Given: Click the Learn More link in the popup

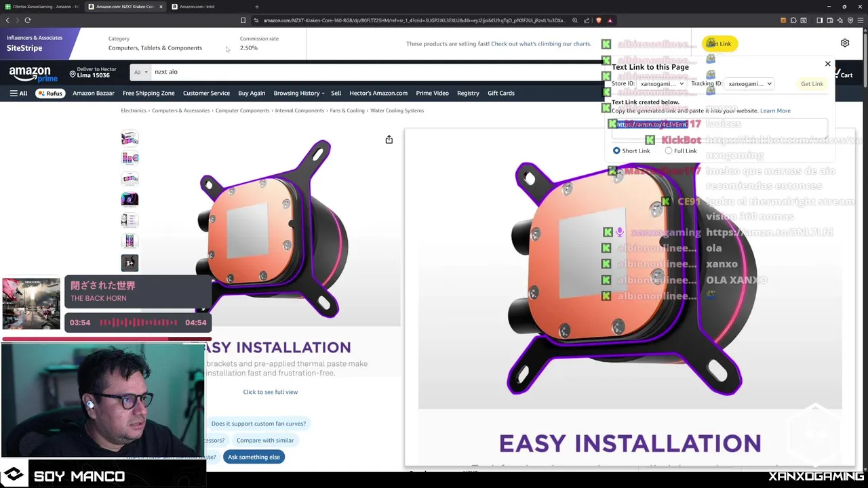Looking at the screenshot, I should (x=775, y=110).
